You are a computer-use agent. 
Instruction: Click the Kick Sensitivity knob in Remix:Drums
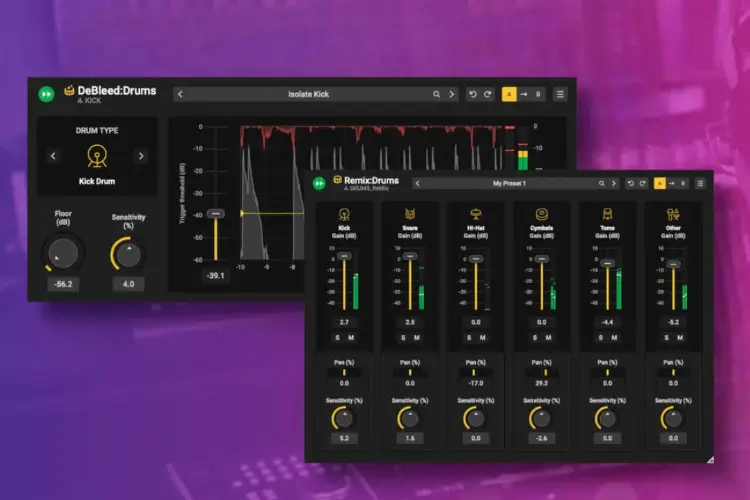pyautogui.click(x=344, y=419)
